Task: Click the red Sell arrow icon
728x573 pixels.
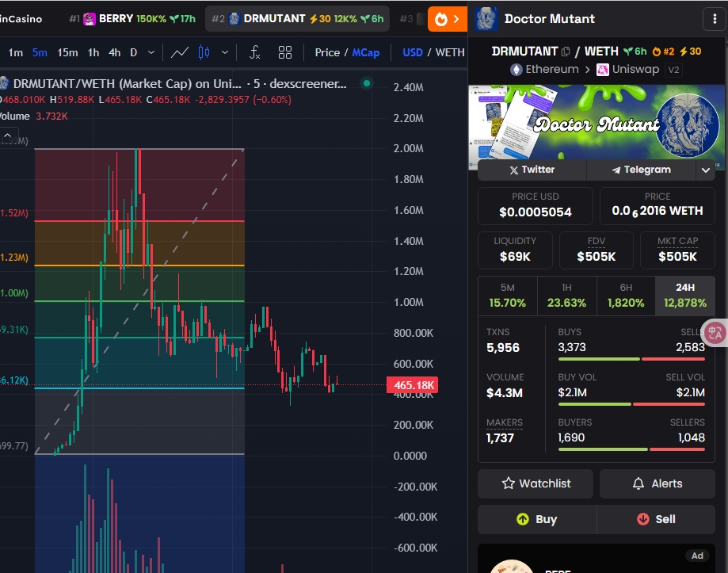Action: point(643,519)
